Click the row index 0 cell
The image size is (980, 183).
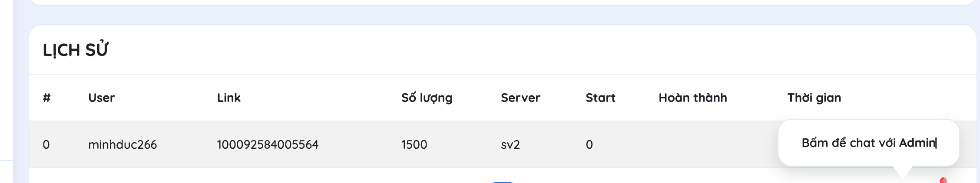[46, 144]
